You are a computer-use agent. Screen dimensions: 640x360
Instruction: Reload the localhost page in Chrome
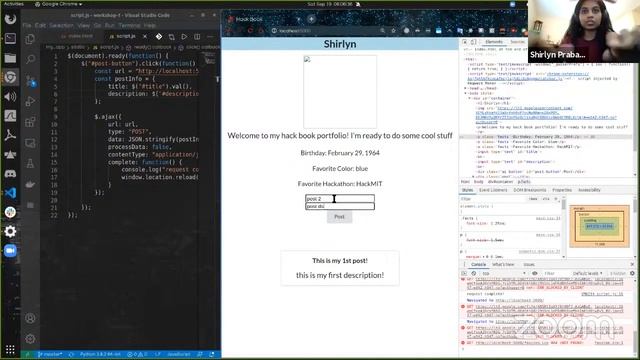tap(250, 31)
